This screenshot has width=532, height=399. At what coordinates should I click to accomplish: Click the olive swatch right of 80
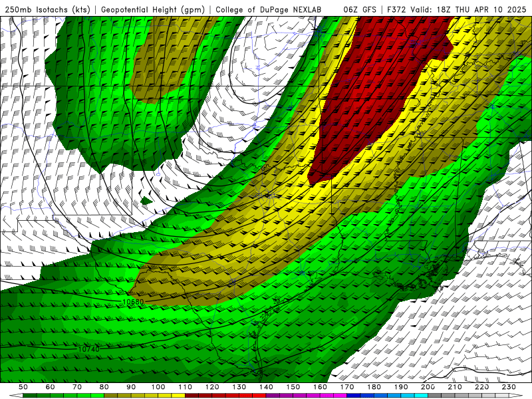110,396
